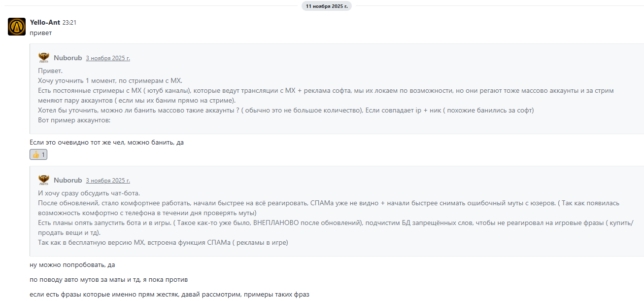The width and height of the screenshot is (644, 301).
Task: Open the second quote's 3 ноября 2025 г. link
Action: (x=108, y=181)
